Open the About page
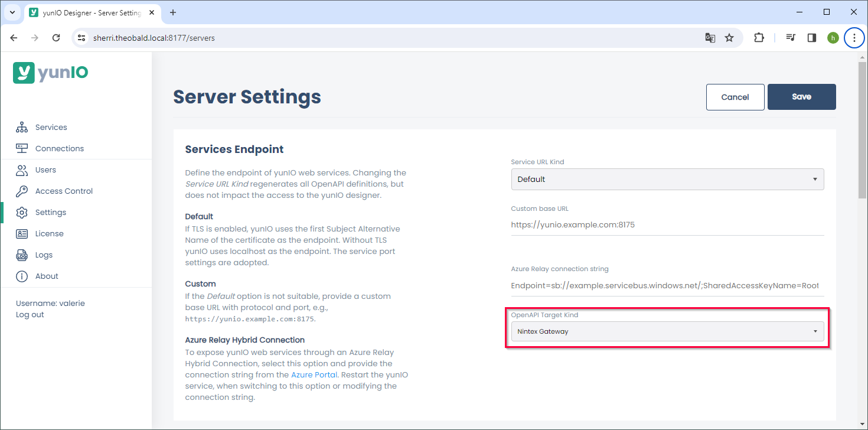The image size is (868, 430). [47, 276]
